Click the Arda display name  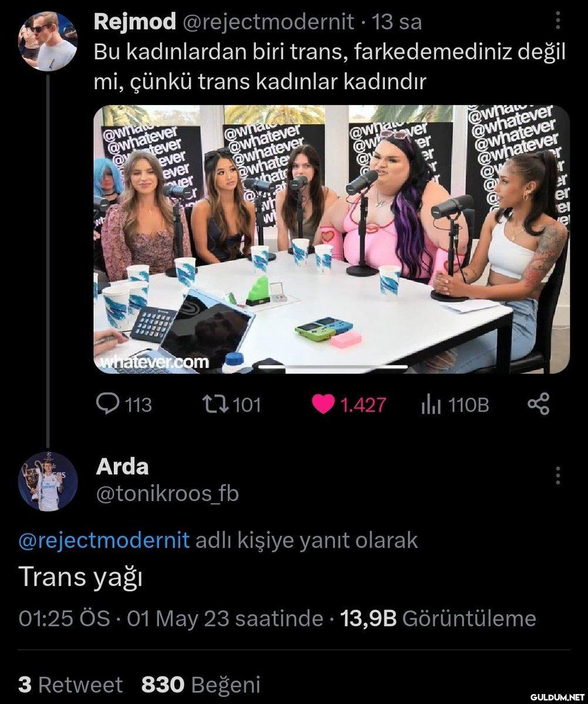[x=122, y=467]
